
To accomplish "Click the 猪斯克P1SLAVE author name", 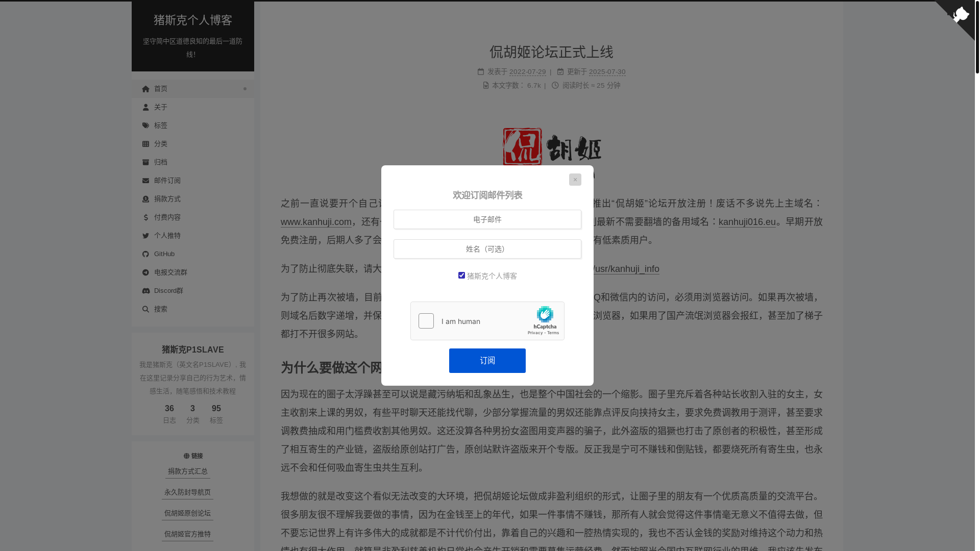I will click(193, 350).
